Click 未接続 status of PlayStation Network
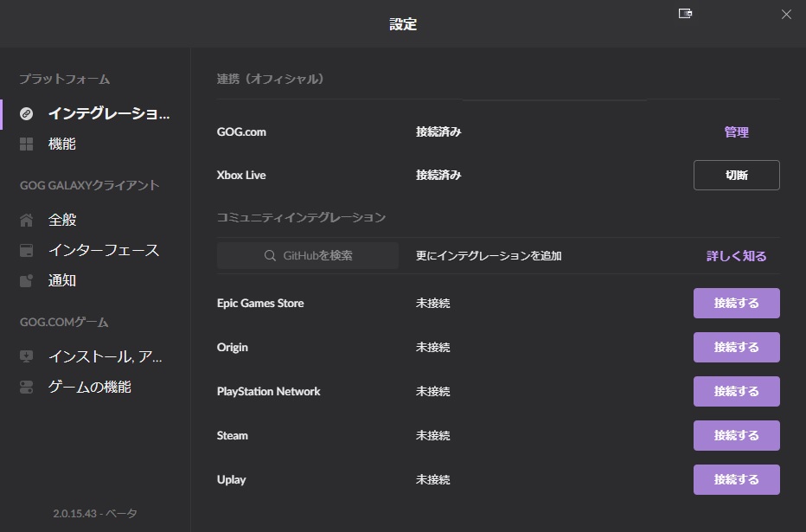Viewport: 806px width, 532px height. click(432, 392)
